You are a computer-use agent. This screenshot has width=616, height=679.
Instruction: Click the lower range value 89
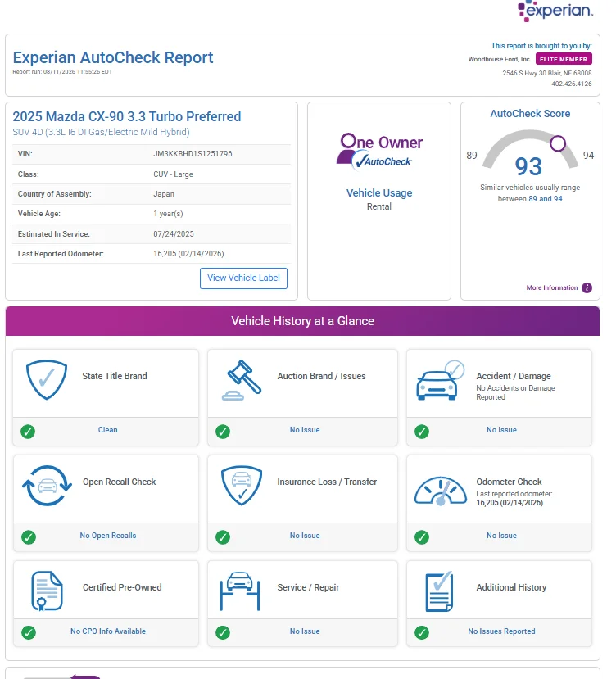tap(472, 156)
